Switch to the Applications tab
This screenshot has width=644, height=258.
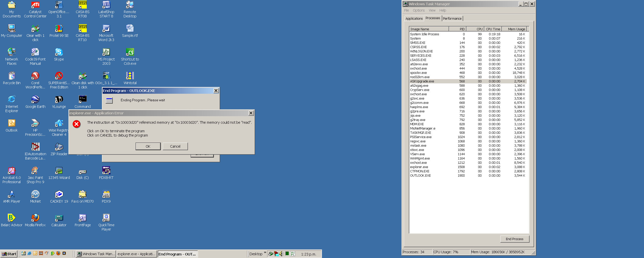click(414, 18)
